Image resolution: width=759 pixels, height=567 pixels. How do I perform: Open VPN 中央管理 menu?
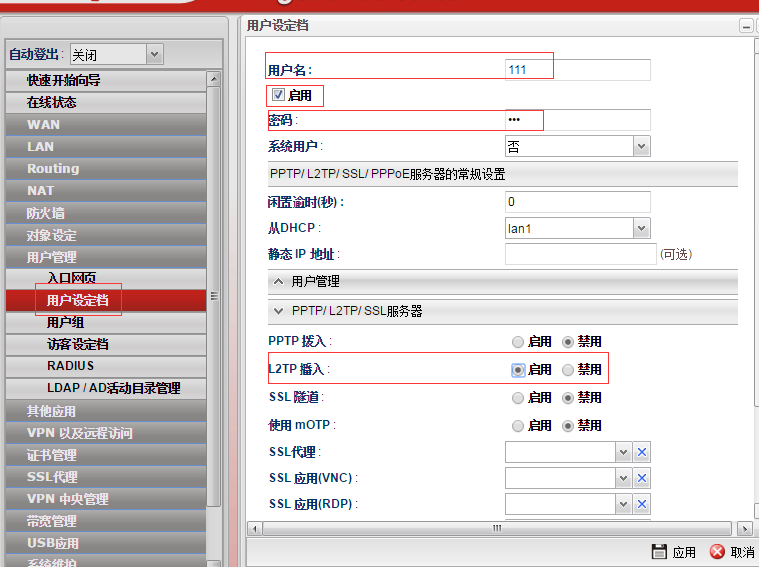click(x=106, y=499)
